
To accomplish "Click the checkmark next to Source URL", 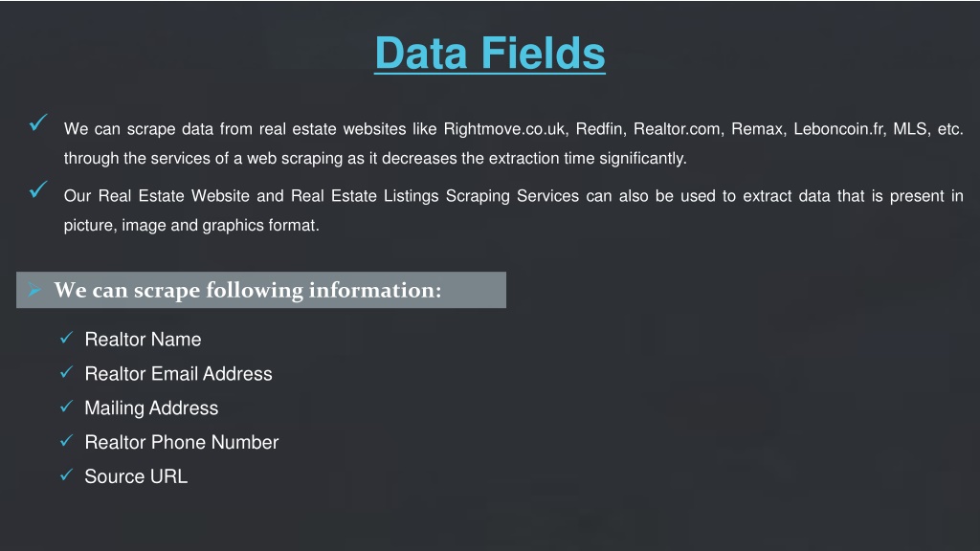I will click(66, 475).
